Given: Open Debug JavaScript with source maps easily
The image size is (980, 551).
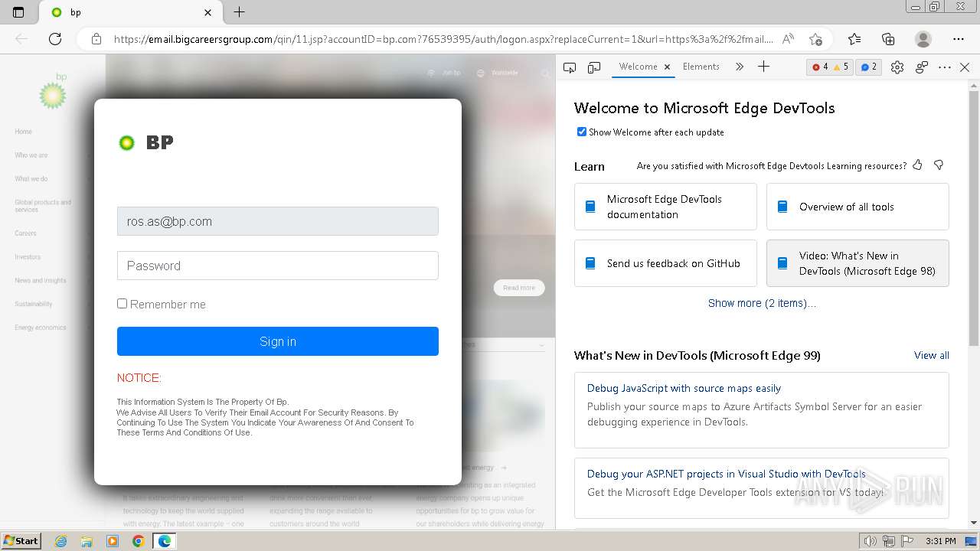Looking at the screenshot, I should click(684, 388).
